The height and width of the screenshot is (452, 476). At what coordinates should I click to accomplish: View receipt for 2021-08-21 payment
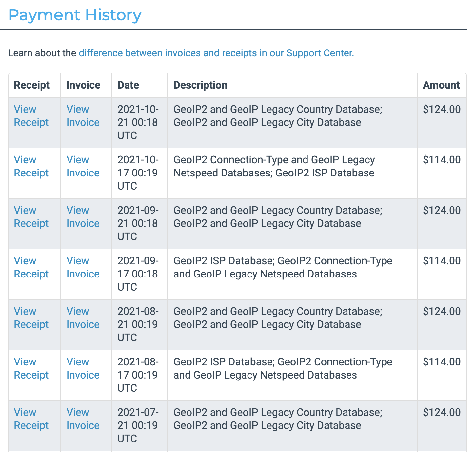click(31, 318)
